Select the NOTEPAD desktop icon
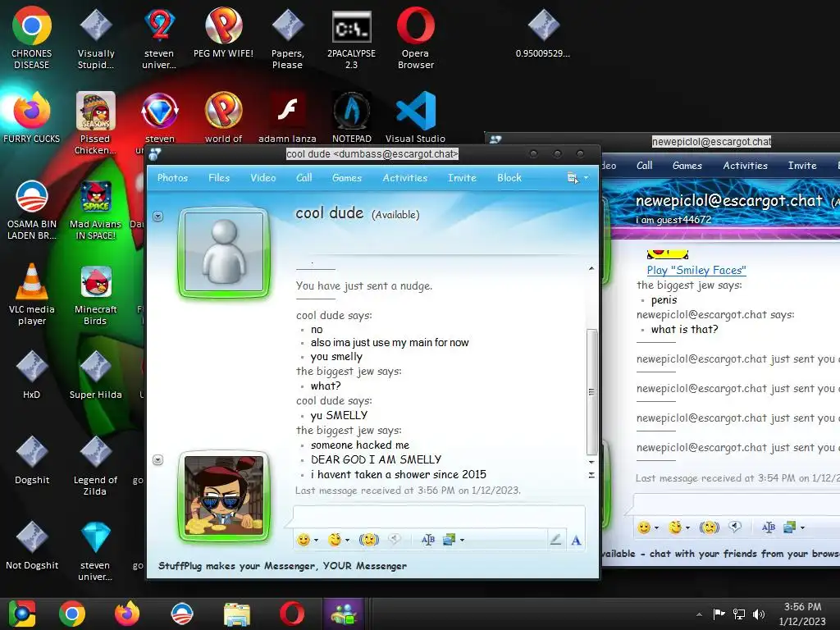This screenshot has height=630, width=840. [351, 116]
